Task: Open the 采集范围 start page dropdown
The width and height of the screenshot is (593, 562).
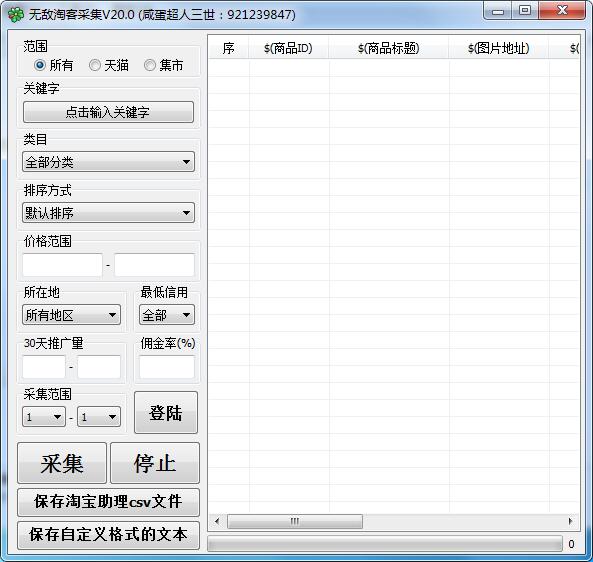Action: (x=44, y=417)
